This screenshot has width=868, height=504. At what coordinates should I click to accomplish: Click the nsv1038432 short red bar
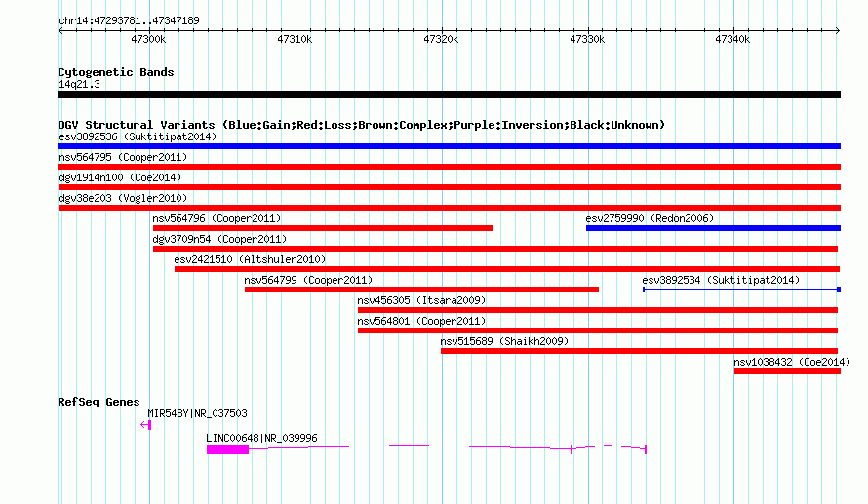coord(788,371)
